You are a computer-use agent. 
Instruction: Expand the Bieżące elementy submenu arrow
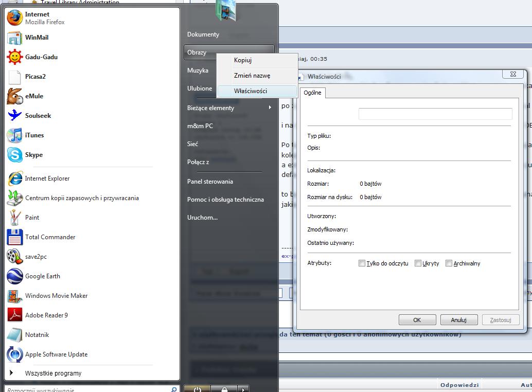point(270,108)
